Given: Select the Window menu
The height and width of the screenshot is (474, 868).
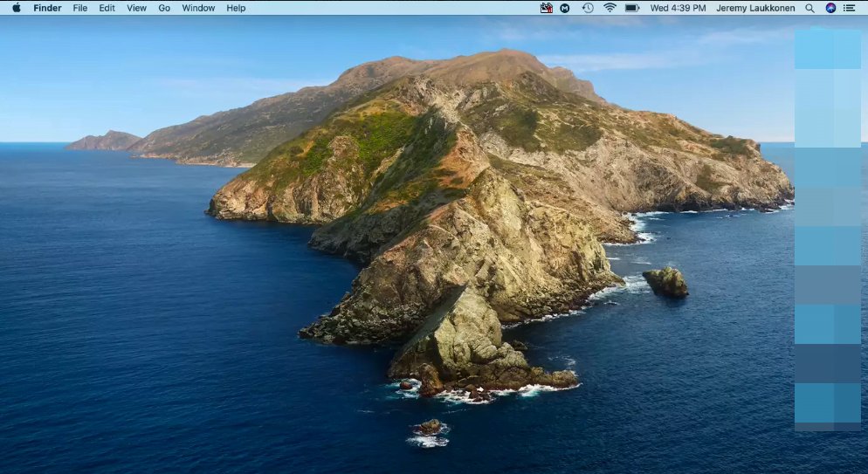Looking at the screenshot, I should (x=198, y=8).
